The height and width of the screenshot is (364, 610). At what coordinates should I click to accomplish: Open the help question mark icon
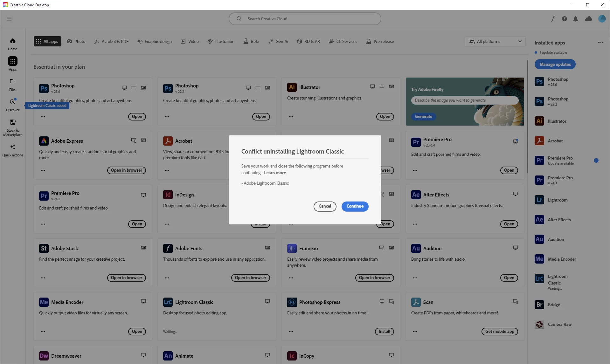565,19
